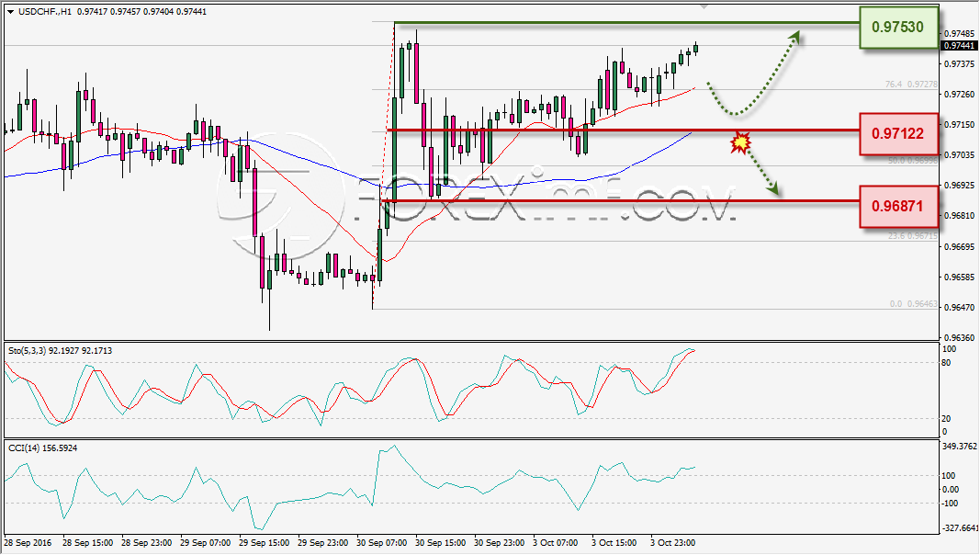
Task: Click the stochastic scale value 80
Action: click(x=946, y=363)
